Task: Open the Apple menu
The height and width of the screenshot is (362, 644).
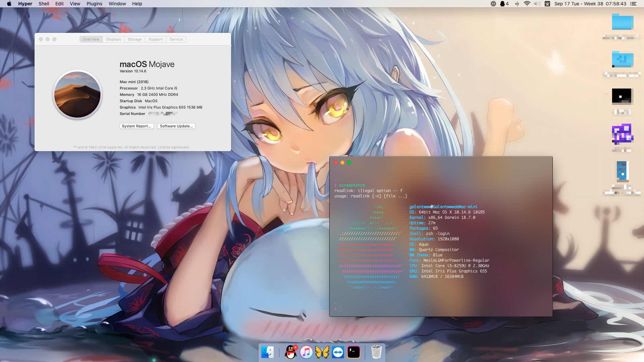Action: click(9, 4)
